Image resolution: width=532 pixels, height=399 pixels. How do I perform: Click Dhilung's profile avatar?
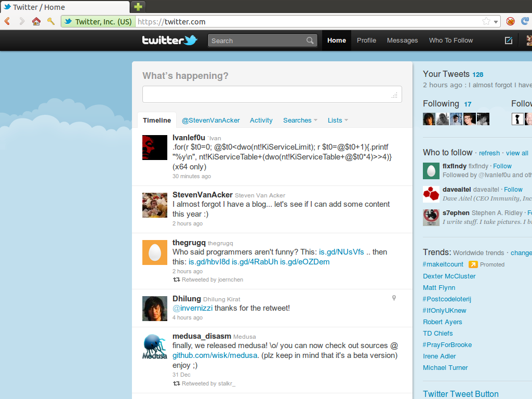click(x=155, y=309)
